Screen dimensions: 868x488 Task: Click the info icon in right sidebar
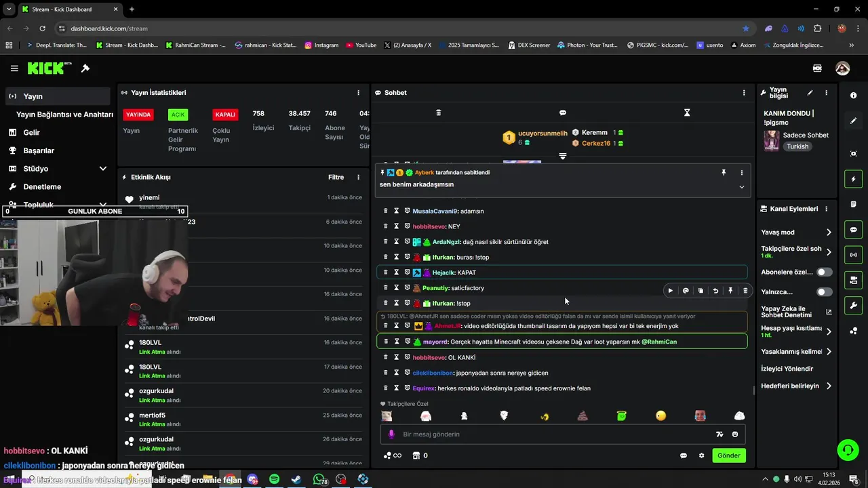pos(853,96)
